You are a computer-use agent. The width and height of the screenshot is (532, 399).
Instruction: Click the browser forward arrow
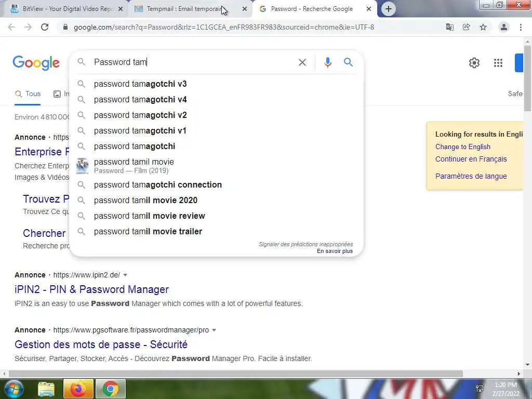click(28, 27)
